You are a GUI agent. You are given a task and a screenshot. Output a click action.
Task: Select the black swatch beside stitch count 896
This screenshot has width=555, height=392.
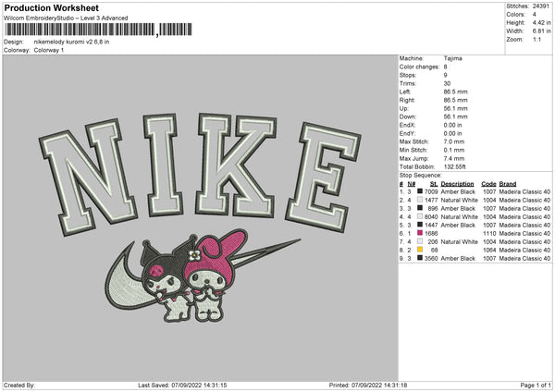tap(420, 208)
